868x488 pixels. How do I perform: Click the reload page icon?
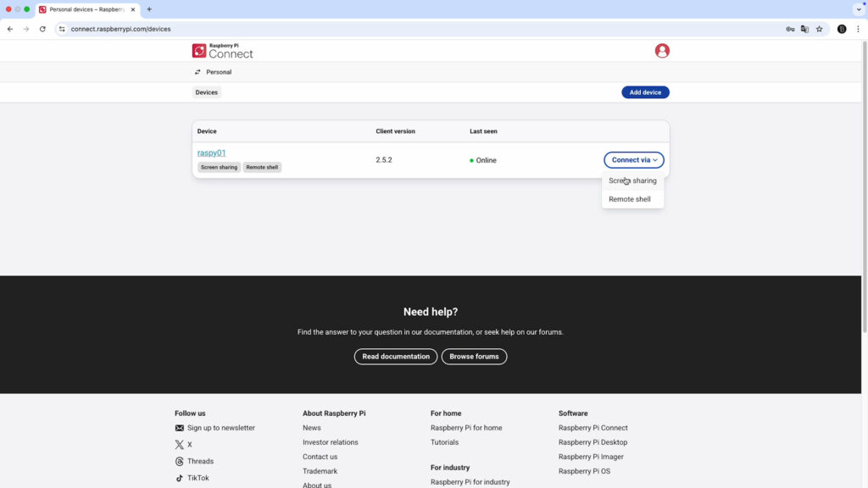42,28
